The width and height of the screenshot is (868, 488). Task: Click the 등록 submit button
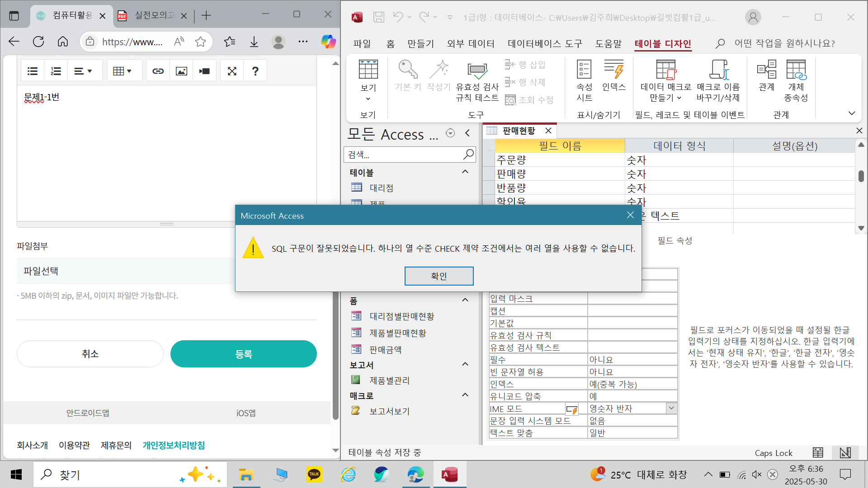pyautogui.click(x=243, y=354)
